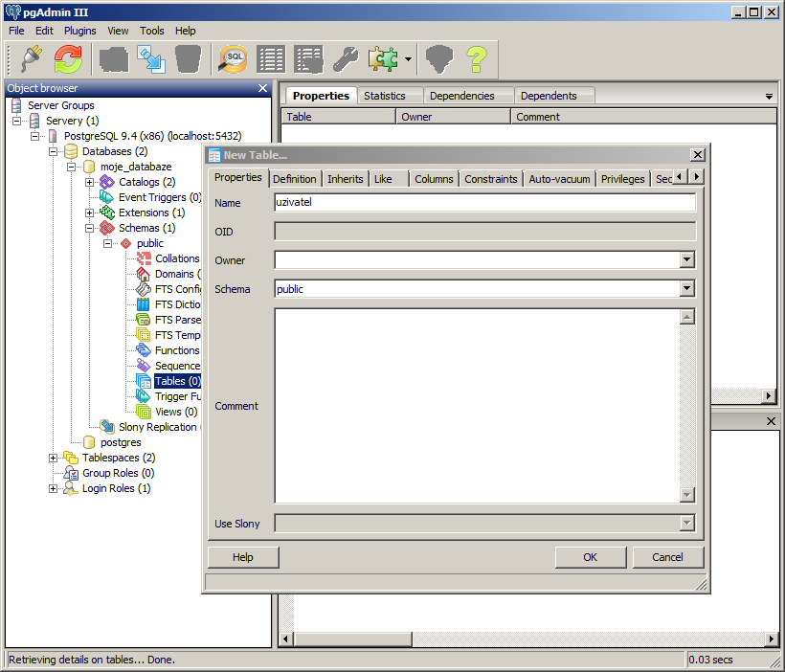Open the Owner dropdown in New Table dialog
The width and height of the screenshot is (785, 672).
pyautogui.click(x=686, y=260)
